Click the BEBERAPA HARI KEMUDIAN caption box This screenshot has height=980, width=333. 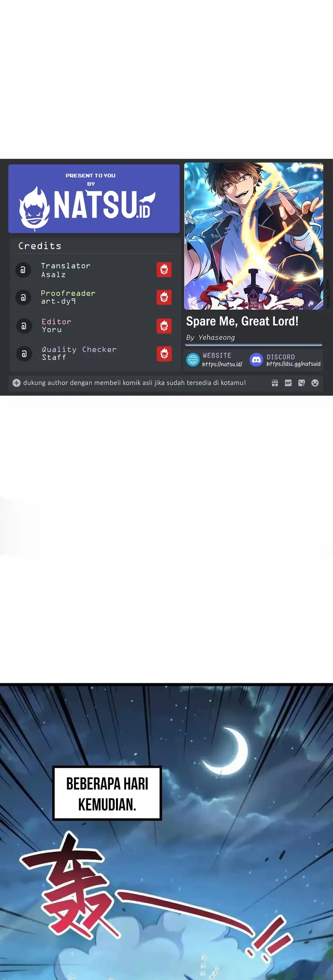click(x=107, y=793)
